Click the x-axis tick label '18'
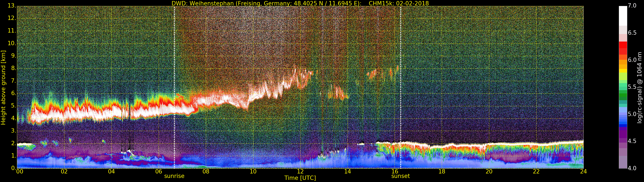 tap(442, 172)
